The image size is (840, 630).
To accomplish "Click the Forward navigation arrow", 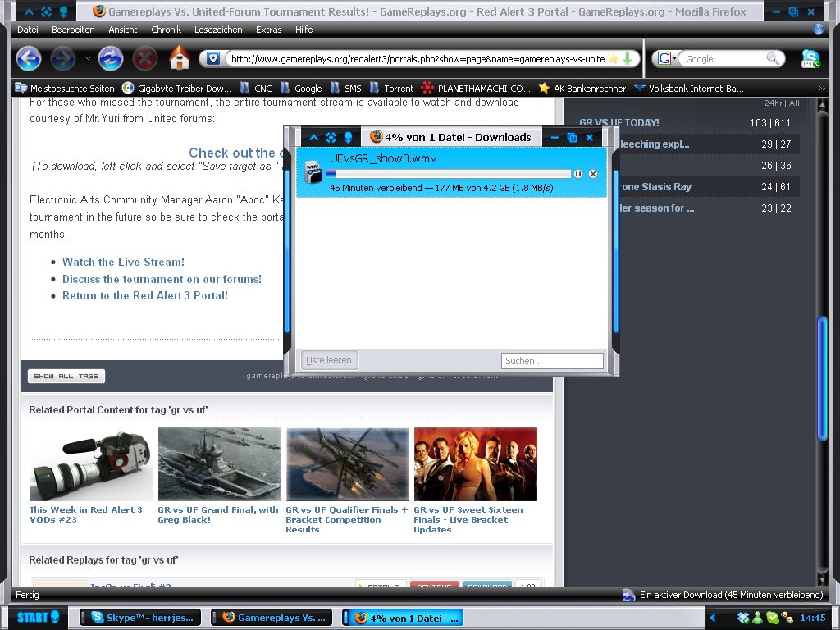I will [62, 58].
